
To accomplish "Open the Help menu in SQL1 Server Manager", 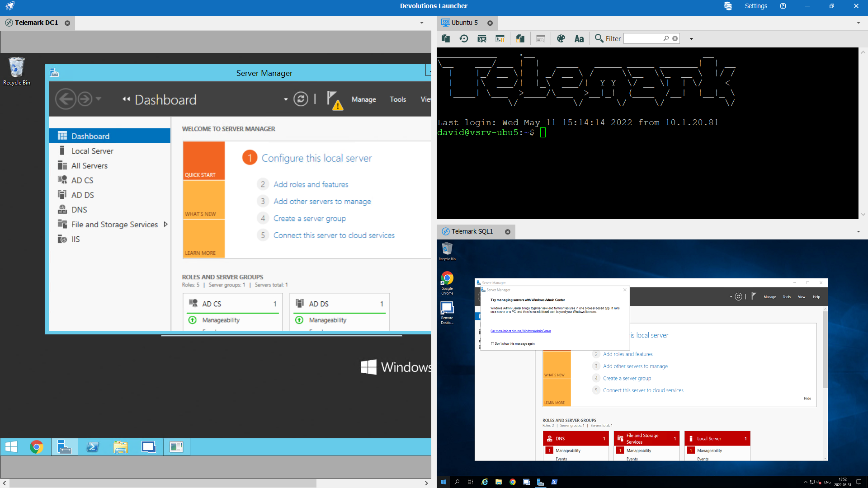I will tap(816, 297).
